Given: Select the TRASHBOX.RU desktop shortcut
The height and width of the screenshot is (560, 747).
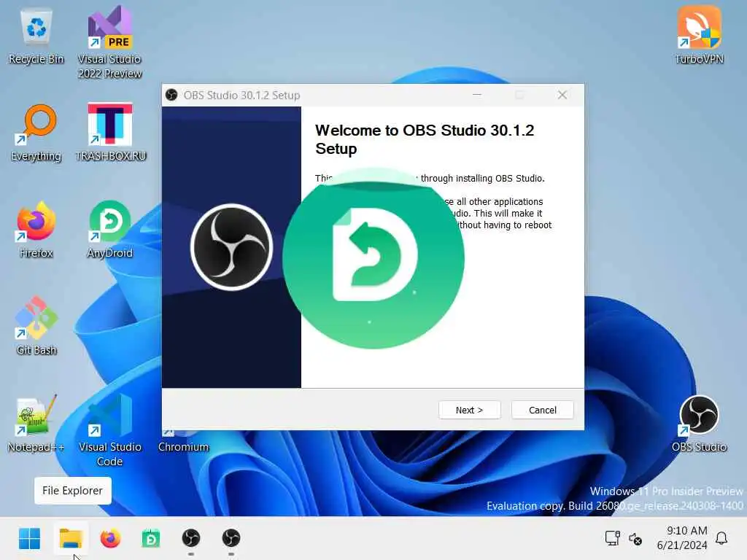Looking at the screenshot, I should 110,133.
